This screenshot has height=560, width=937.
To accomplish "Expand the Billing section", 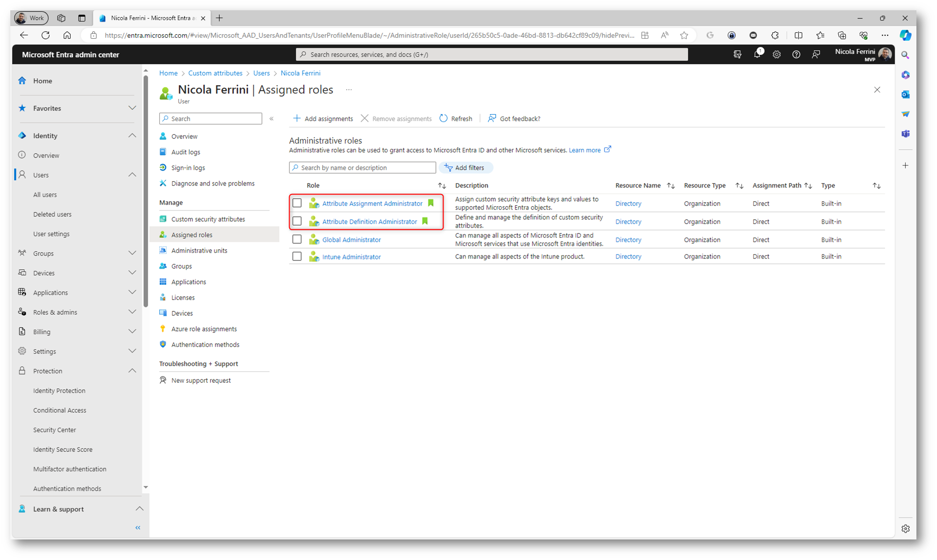I will (x=132, y=331).
